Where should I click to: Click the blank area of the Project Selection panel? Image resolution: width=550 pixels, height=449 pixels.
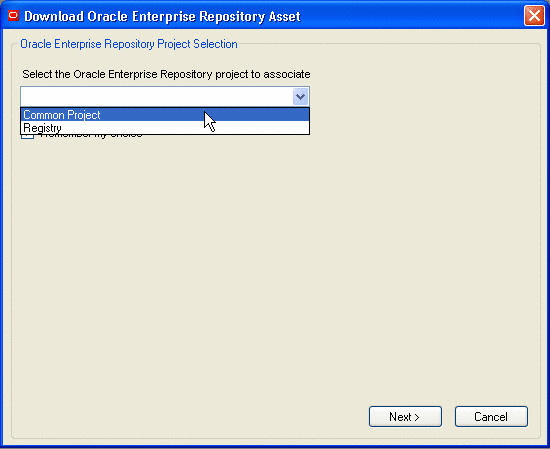pos(275,267)
